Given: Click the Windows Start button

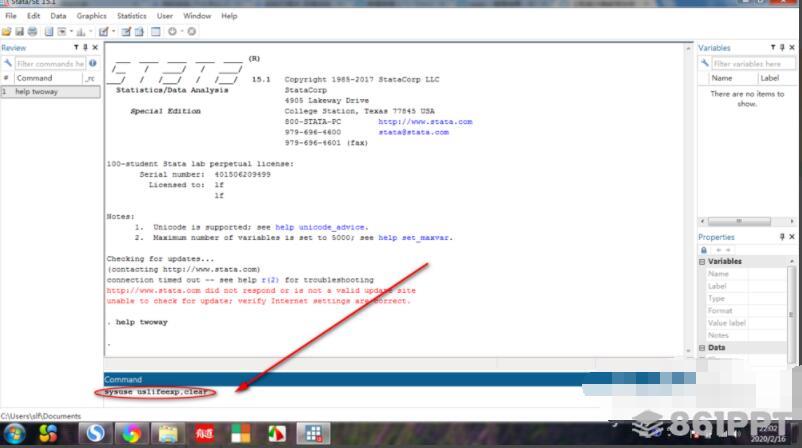Looking at the screenshot, I should (x=14, y=434).
